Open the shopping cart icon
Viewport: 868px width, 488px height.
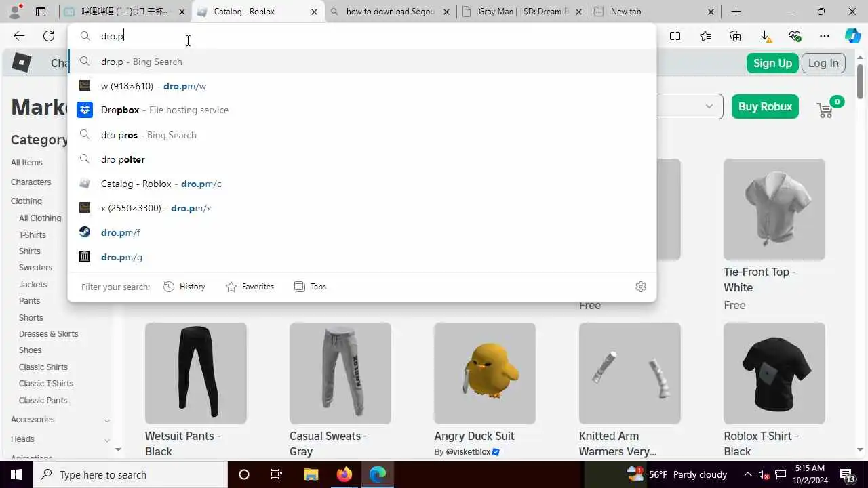tap(825, 110)
